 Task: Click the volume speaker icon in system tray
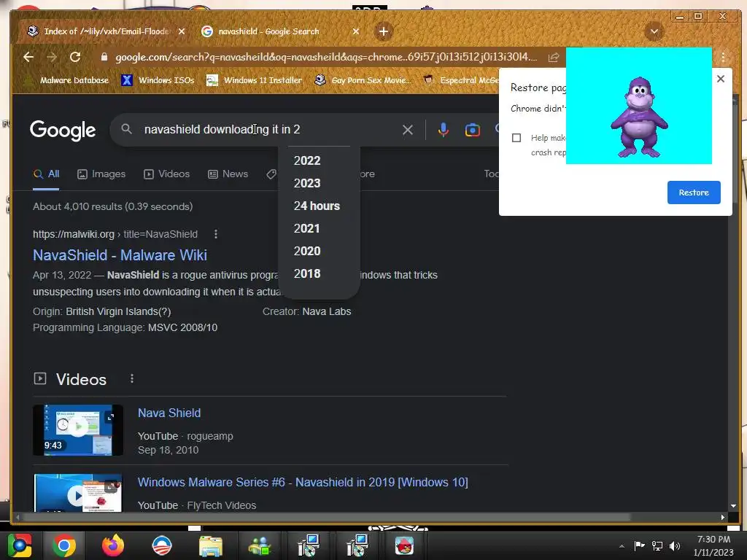click(x=675, y=545)
